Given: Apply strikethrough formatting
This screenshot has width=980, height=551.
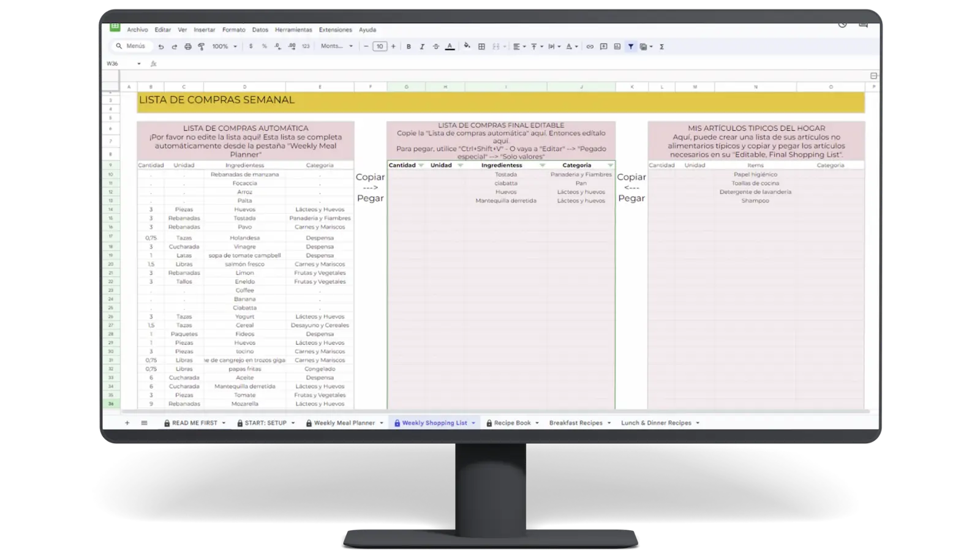Looking at the screenshot, I should (435, 47).
